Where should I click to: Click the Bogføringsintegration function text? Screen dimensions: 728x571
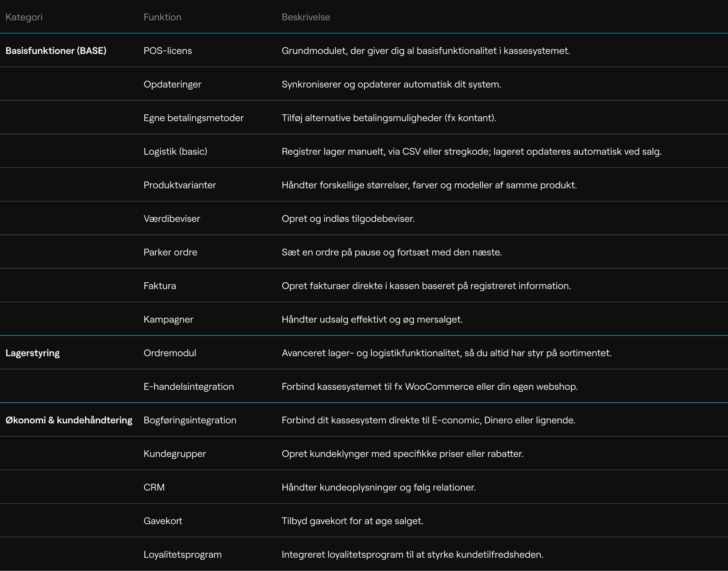click(190, 420)
